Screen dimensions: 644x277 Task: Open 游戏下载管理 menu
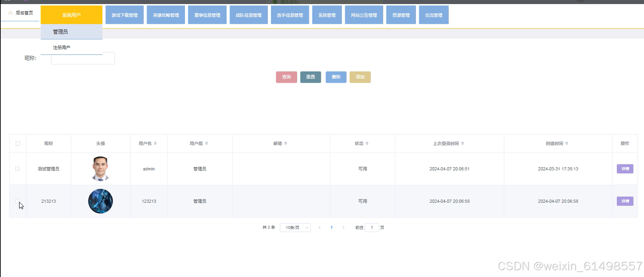(x=125, y=15)
